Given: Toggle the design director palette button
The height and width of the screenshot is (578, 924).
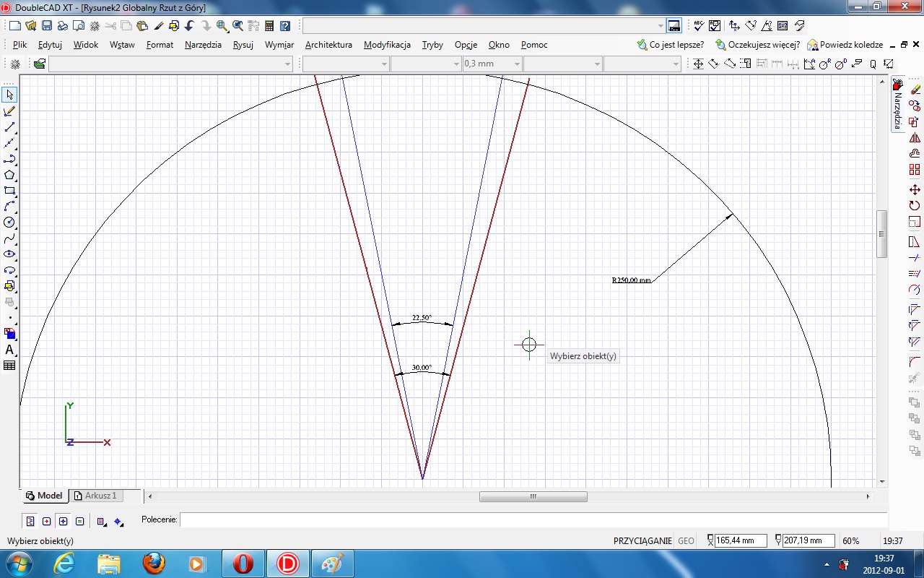Looking at the screenshot, I should tap(674, 26).
